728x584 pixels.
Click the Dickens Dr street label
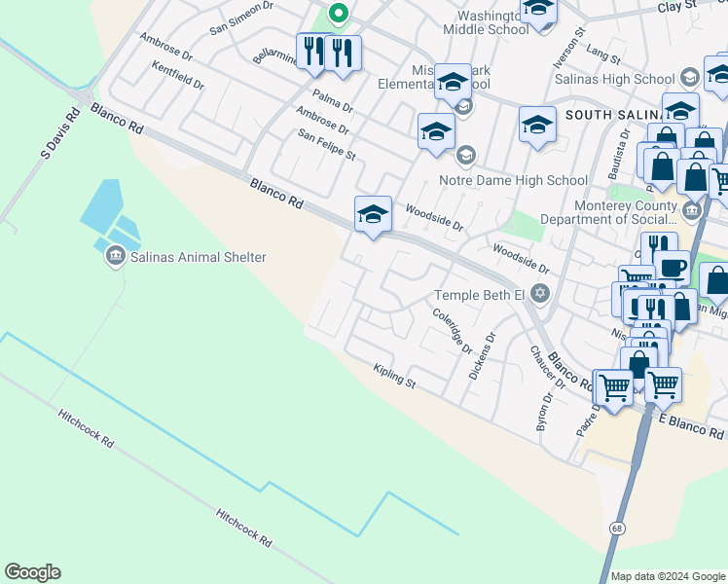pyautogui.click(x=483, y=356)
